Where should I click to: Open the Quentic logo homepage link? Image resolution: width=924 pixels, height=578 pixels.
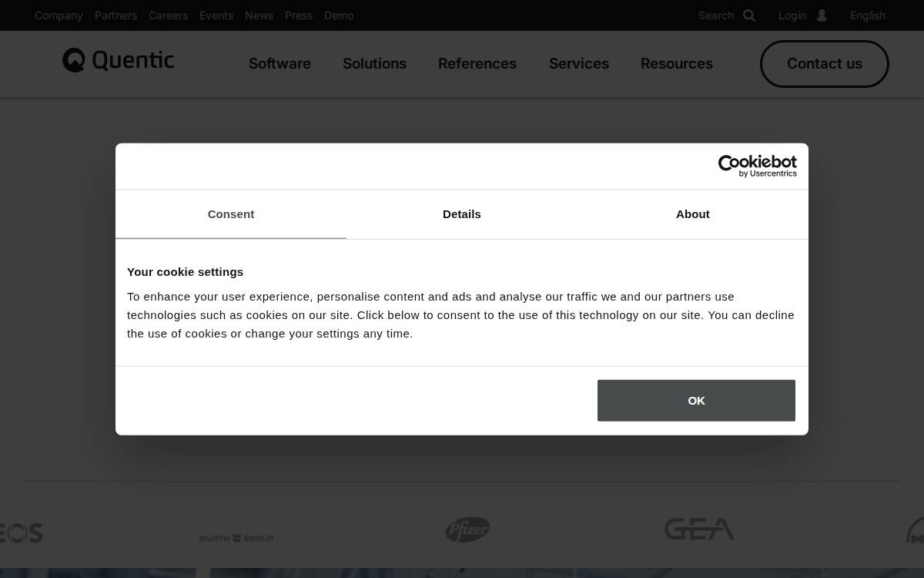point(118,60)
